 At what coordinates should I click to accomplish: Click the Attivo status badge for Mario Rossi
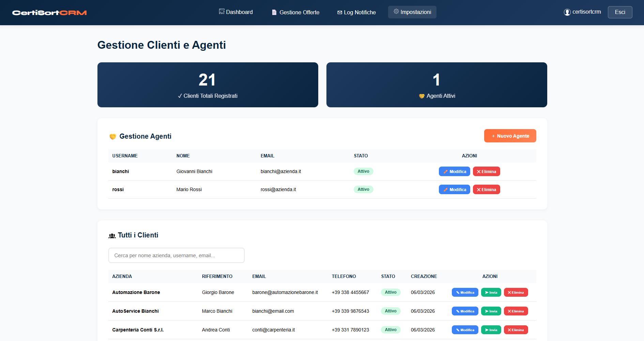point(363,189)
